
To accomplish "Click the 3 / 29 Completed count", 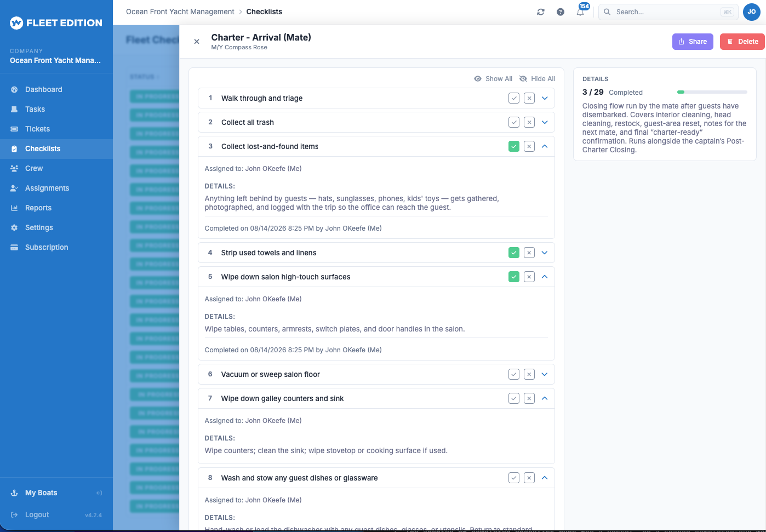I will [x=613, y=92].
